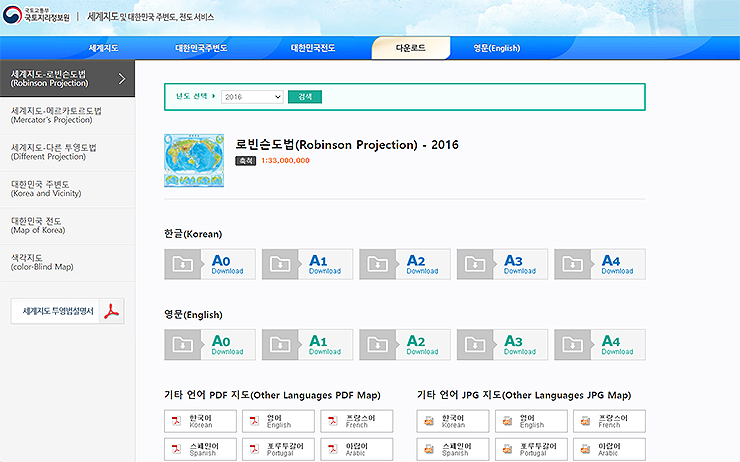The height and width of the screenshot is (462, 740).
Task: Open the 세계지도 투영법설명서 PDF link
Action: point(67,311)
